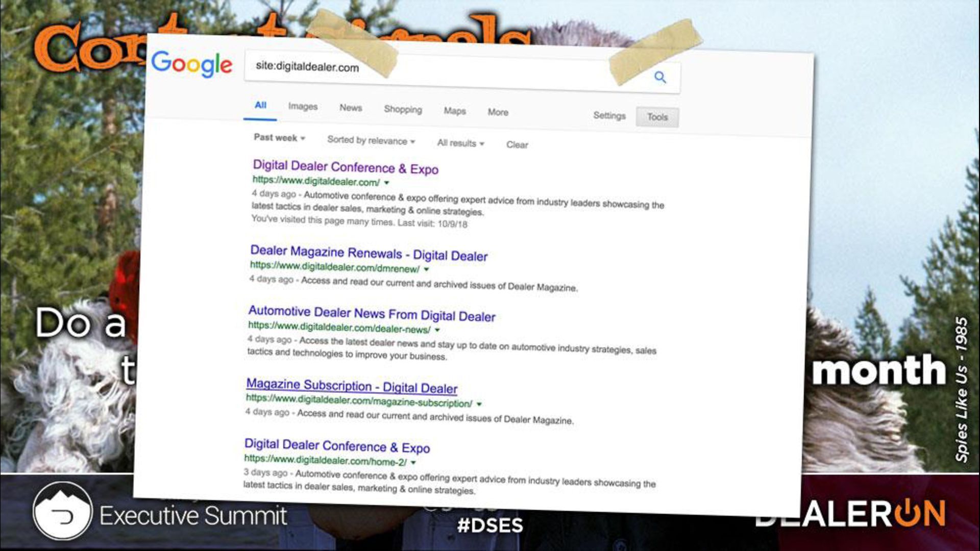Switch to the News tab
This screenshot has height=551, width=980.
351,108
